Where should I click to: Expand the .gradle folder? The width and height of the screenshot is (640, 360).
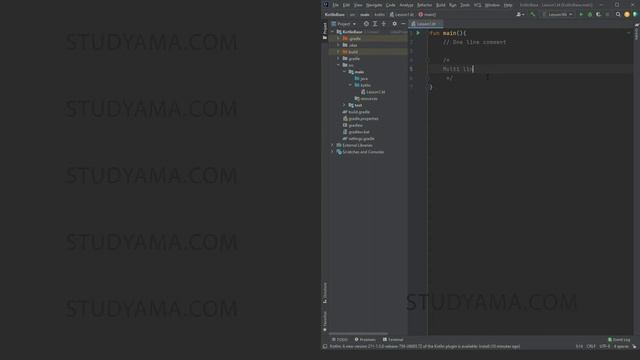tap(338, 39)
